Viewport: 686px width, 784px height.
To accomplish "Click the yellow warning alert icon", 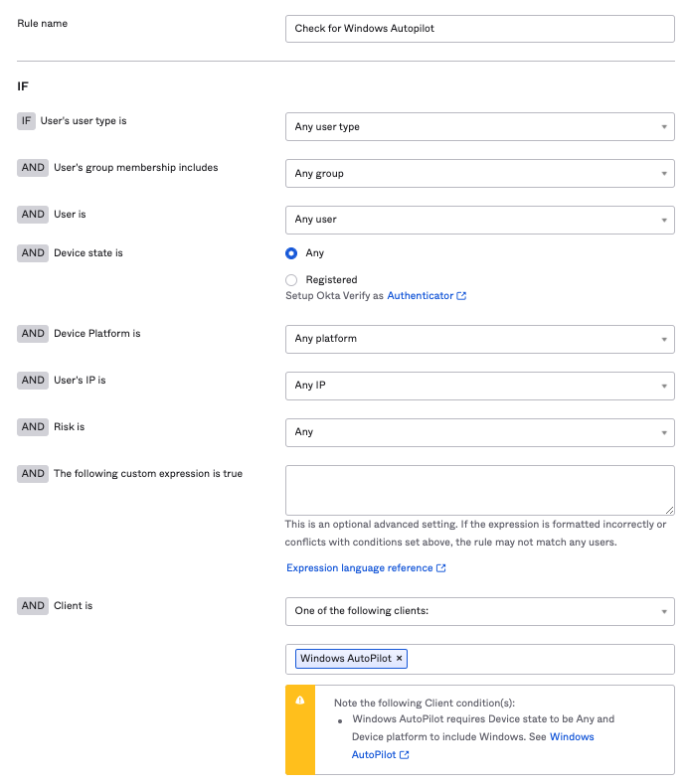I will click(300, 700).
